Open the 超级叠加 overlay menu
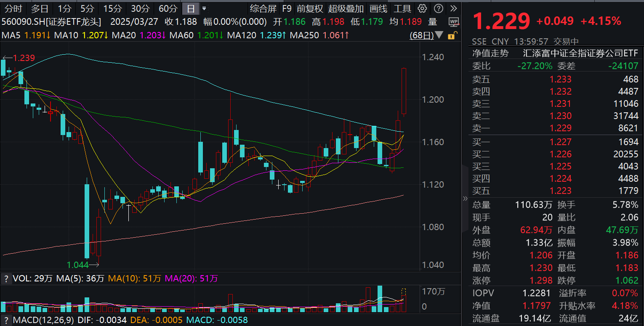The height and width of the screenshot is (326, 644). (346, 8)
